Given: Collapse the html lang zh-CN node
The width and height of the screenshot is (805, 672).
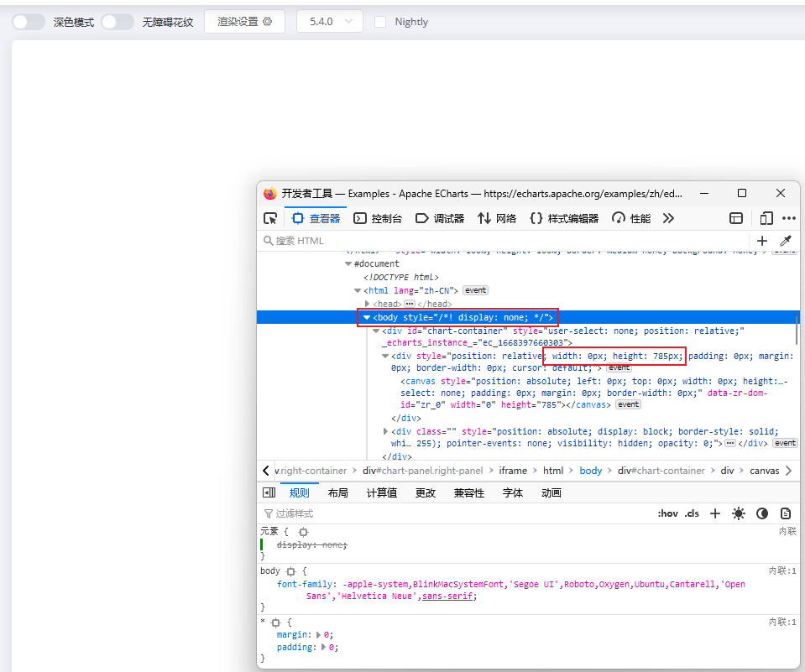Looking at the screenshot, I should 358,290.
